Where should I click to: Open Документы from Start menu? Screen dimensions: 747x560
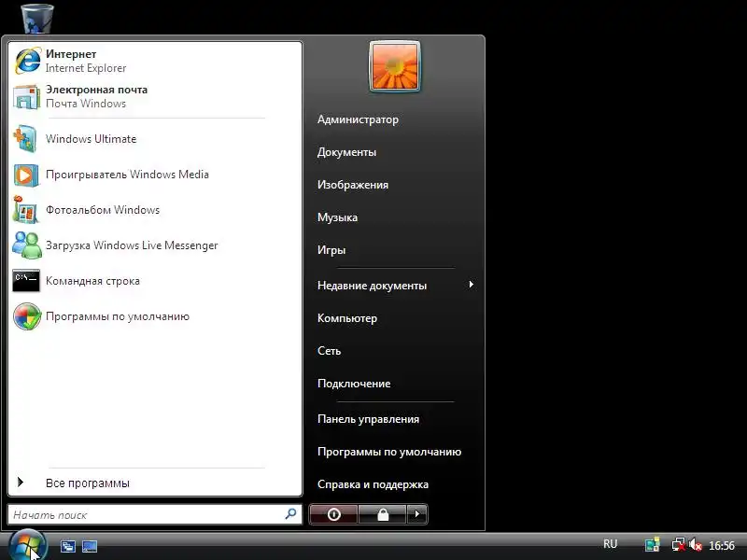click(346, 152)
